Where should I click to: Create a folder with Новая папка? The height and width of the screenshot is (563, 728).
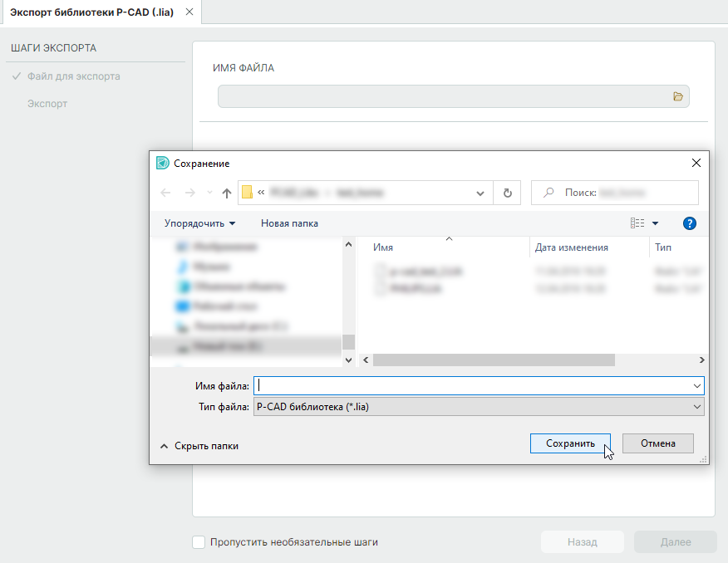(289, 223)
